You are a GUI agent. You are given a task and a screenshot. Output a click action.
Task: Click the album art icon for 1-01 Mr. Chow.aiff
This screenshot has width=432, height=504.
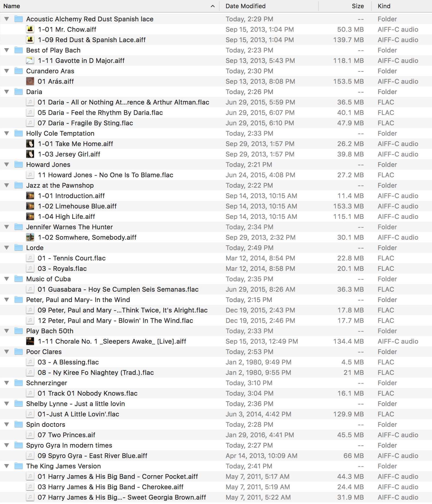coord(30,29)
